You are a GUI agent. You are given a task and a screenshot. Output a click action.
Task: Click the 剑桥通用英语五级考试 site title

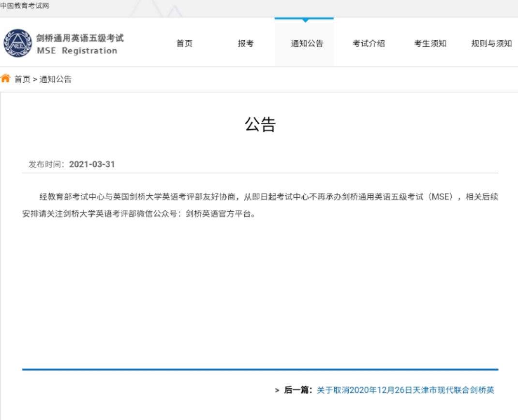coord(80,38)
